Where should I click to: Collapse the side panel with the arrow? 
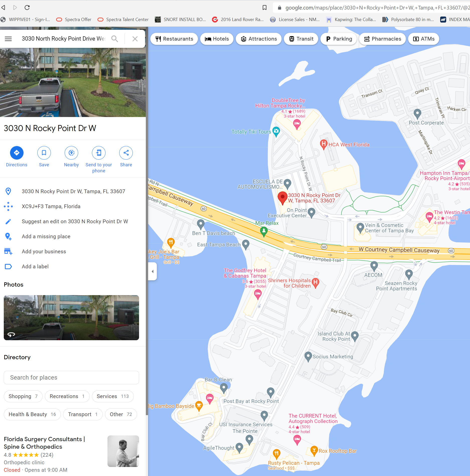pyautogui.click(x=153, y=271)
